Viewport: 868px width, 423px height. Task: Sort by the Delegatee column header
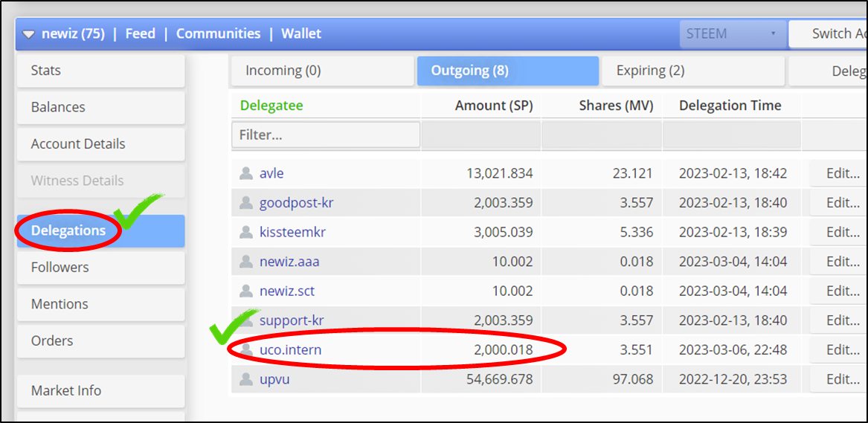point(271,106)
